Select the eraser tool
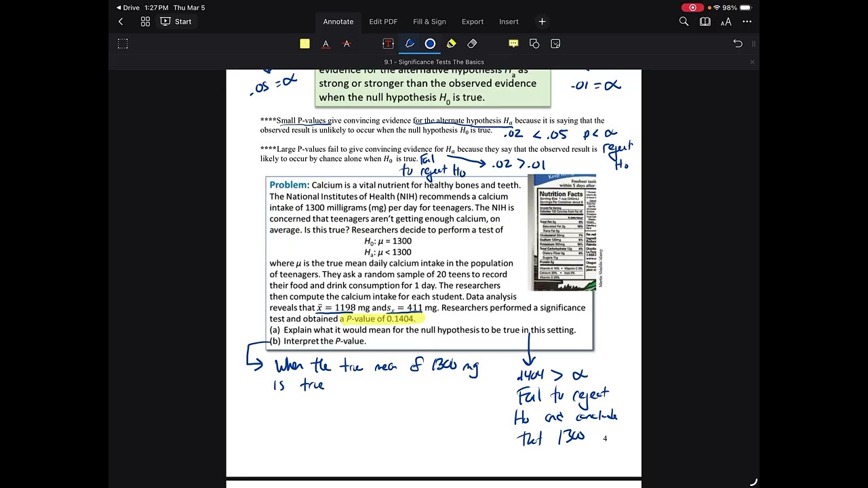 (x=472, y=43)
